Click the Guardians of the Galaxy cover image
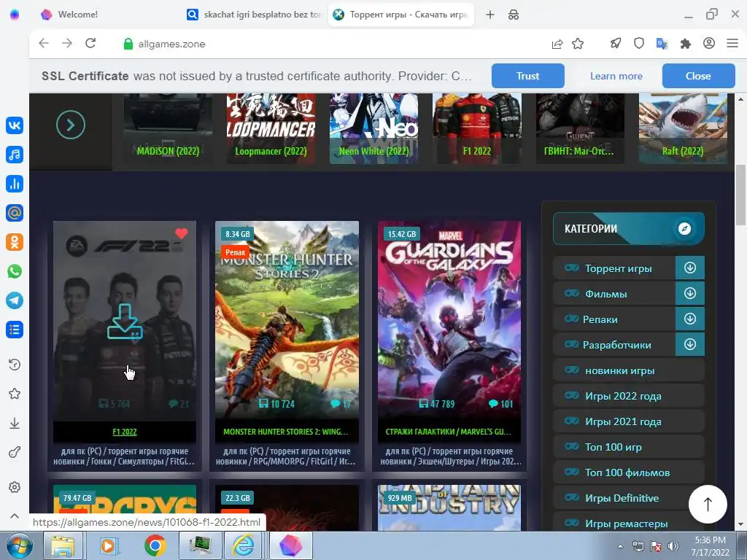This screenshot has height=560, width=747. click(449, 319)
